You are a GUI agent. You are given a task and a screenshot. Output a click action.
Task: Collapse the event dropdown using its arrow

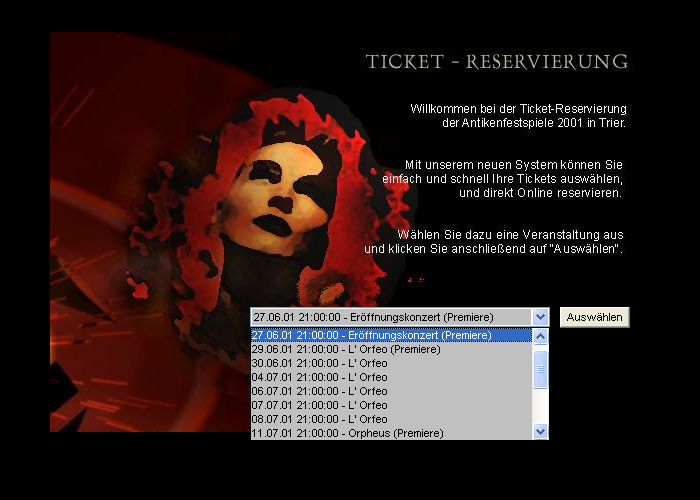540,317
